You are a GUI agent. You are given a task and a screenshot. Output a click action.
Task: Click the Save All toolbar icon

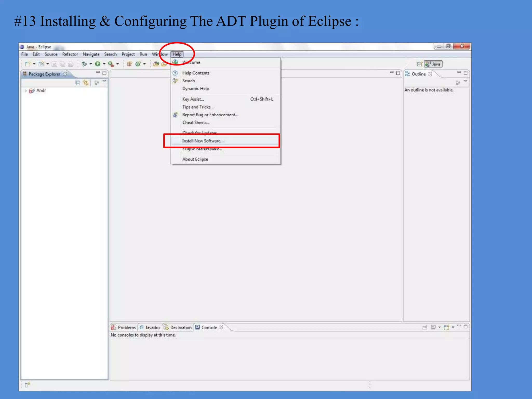[x=63, y=64]
